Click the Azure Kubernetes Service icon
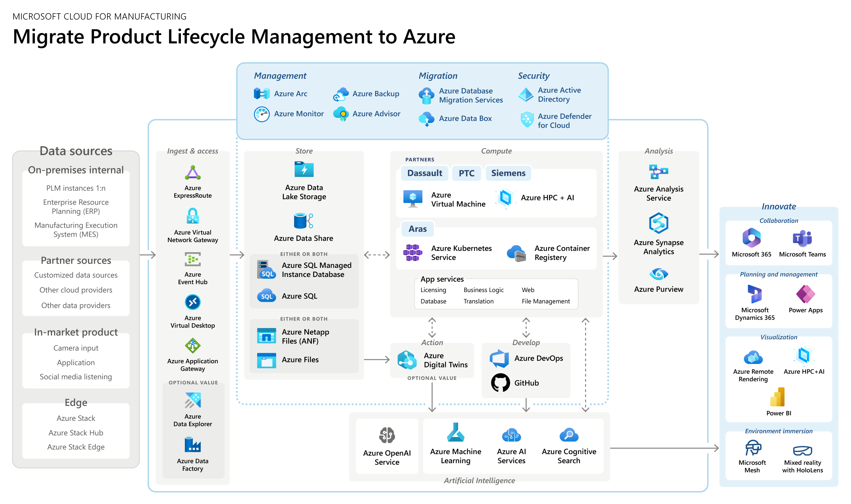 [412, 253]
